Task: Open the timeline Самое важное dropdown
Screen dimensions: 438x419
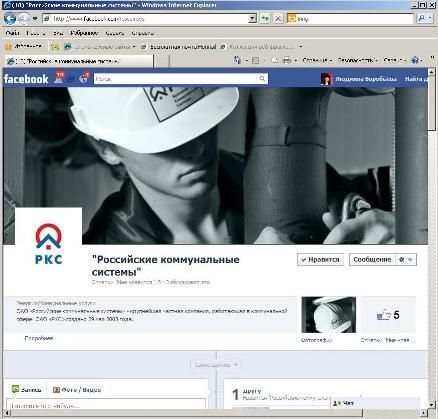Action: coord(216,365)
